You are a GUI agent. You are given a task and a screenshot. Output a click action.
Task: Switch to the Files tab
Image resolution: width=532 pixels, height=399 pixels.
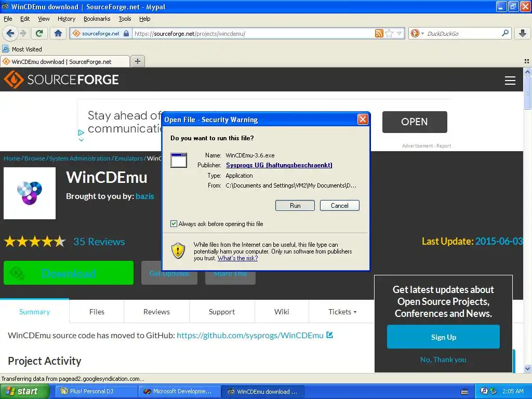tap(97, 312)
